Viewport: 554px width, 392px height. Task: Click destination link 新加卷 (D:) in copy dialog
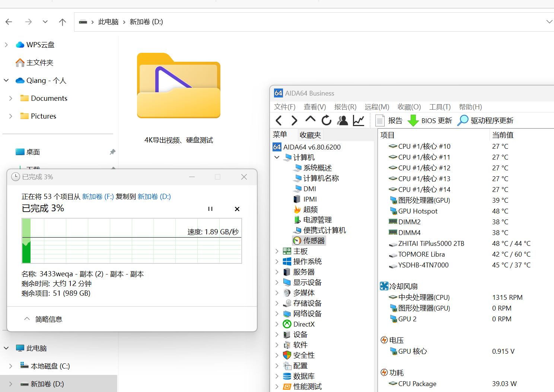154,196
